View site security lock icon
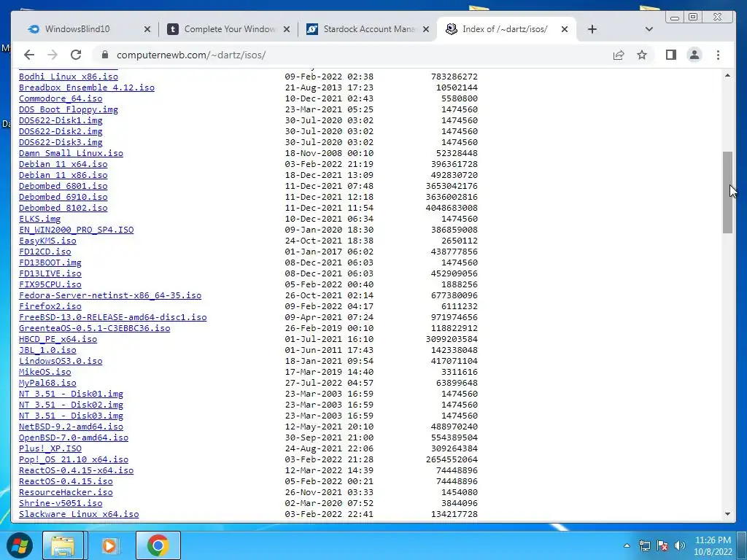Viewport: 747px width, 560px height. point(105,55)
